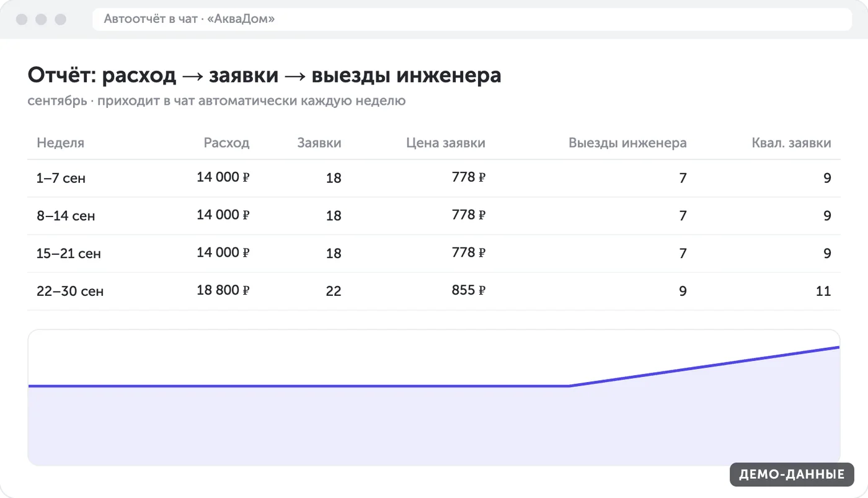The height and width of the screenshot is (498, 868).
Task: Select the 1–7 сен week cell
Action: [61, 179]
